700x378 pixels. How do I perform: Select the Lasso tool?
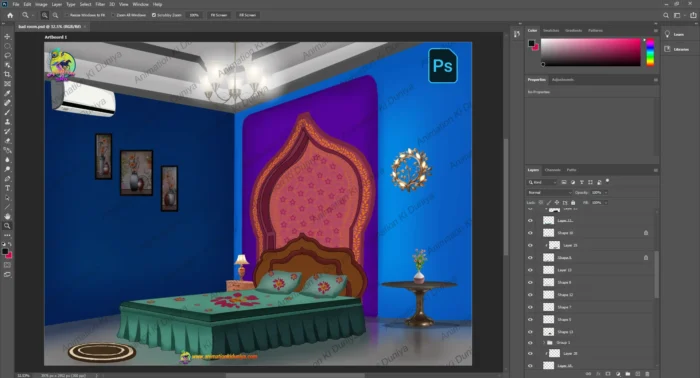click(x=7, y=55)
